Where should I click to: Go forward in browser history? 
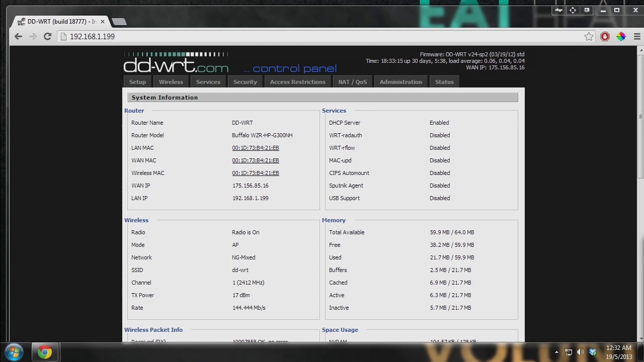click(x=33, y=36)
